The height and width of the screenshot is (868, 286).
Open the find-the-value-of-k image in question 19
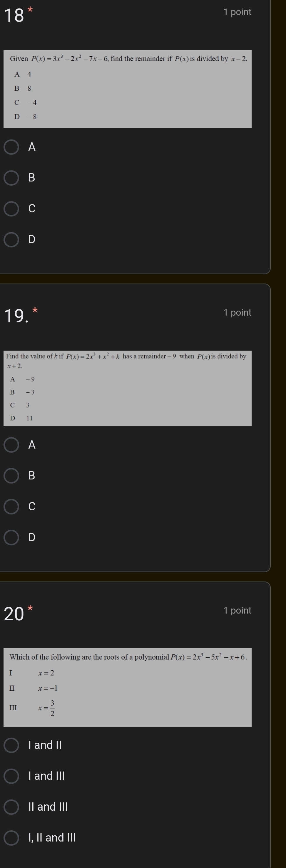pos(127,387)
